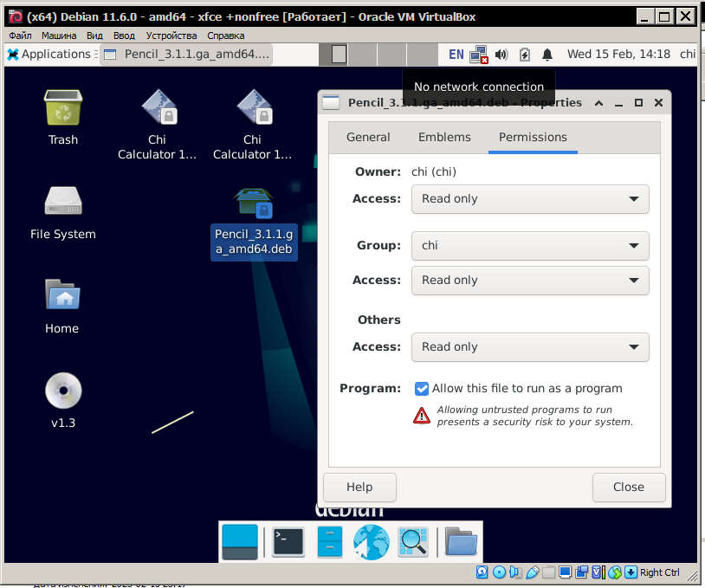
Task: Click the chi user menu in panel
Action: tap(688, 55)
